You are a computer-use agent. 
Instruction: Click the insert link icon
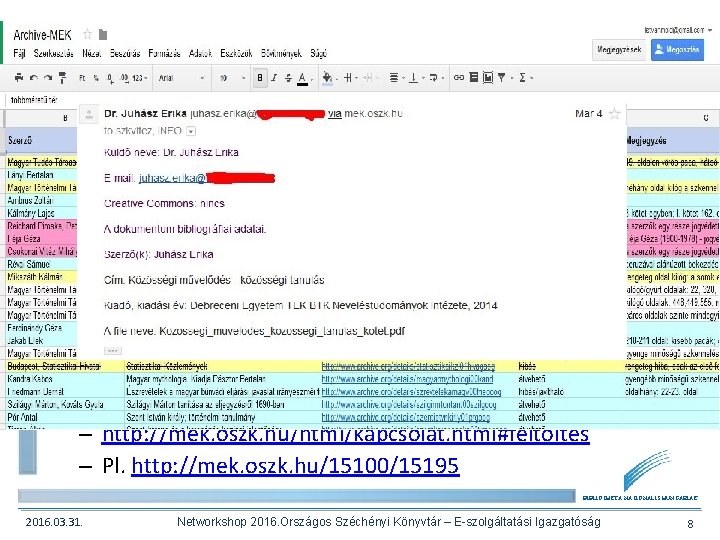459,78
